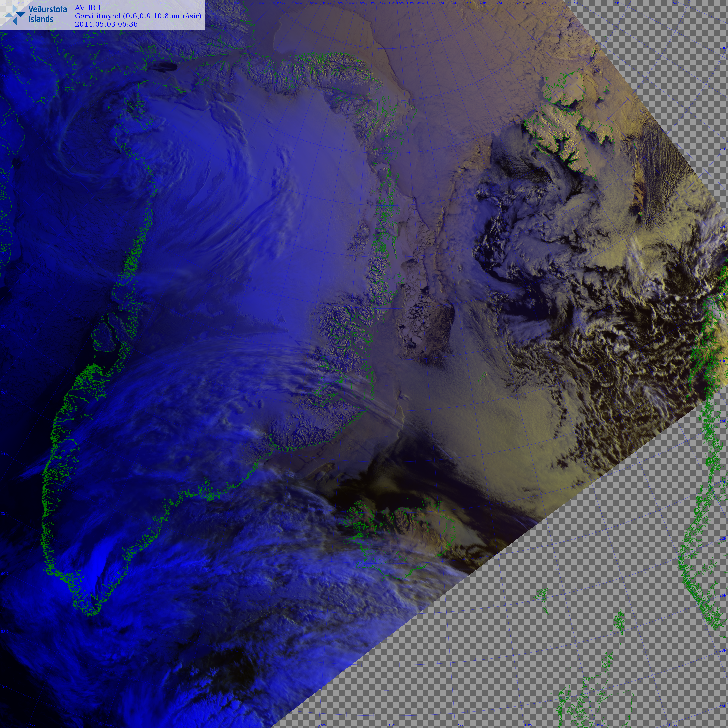Click the AVHRR title label
Screen dimensions: 728x728
88,7
